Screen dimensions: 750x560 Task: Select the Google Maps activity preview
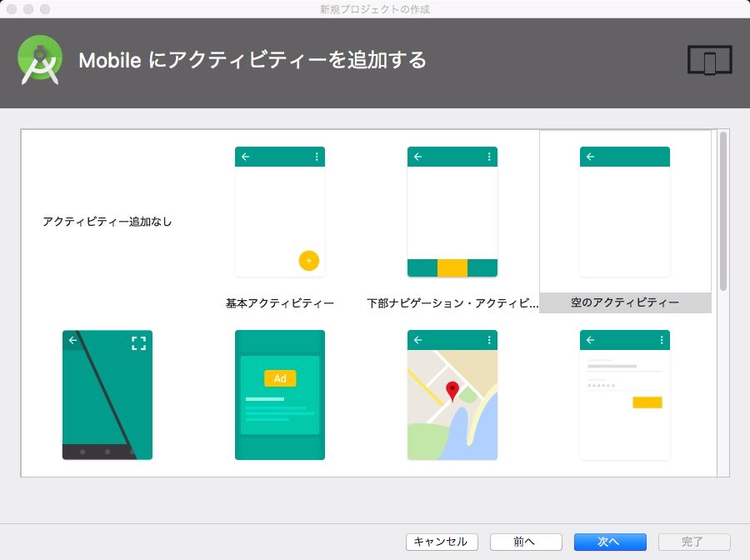(452, 395)
